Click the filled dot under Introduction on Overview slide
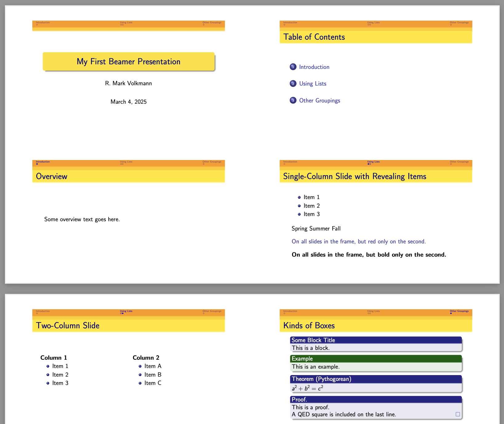The height and width of the screenshot is (424, 504). tap(37, 164)
